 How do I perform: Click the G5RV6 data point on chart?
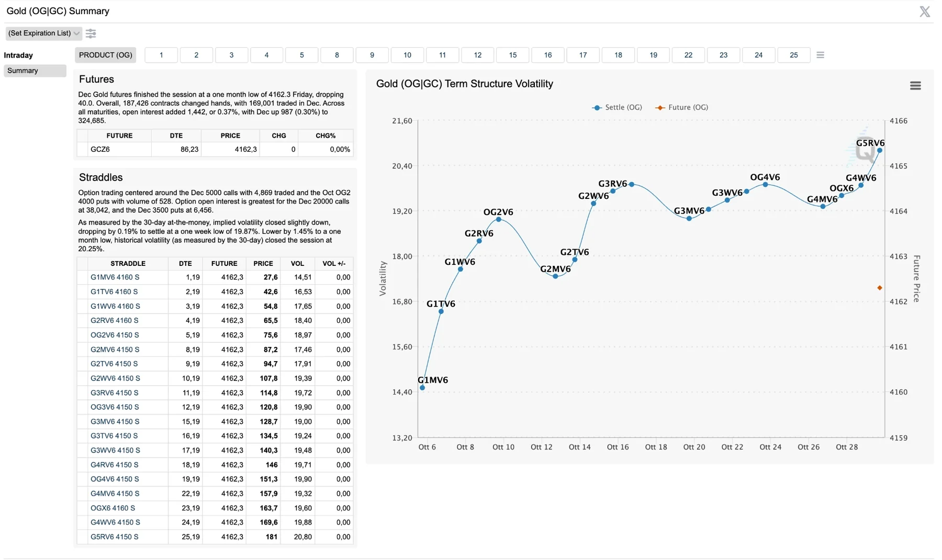(x=880, y=151)
